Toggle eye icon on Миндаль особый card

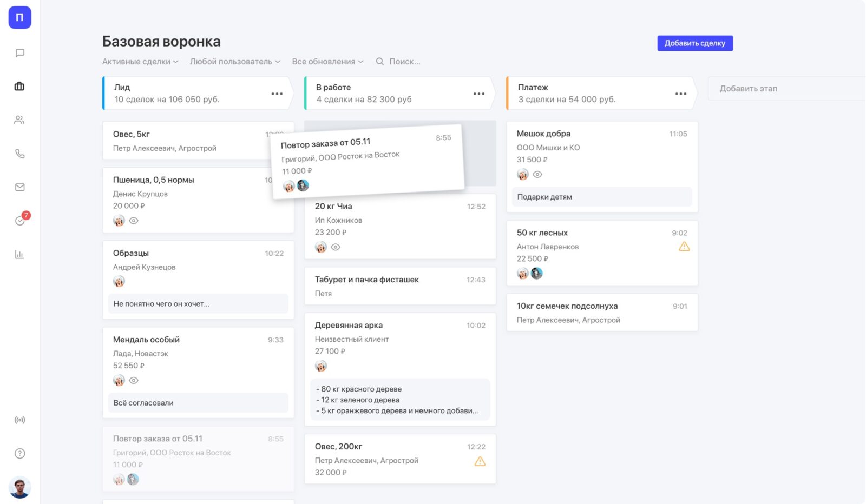coord(134,381)
